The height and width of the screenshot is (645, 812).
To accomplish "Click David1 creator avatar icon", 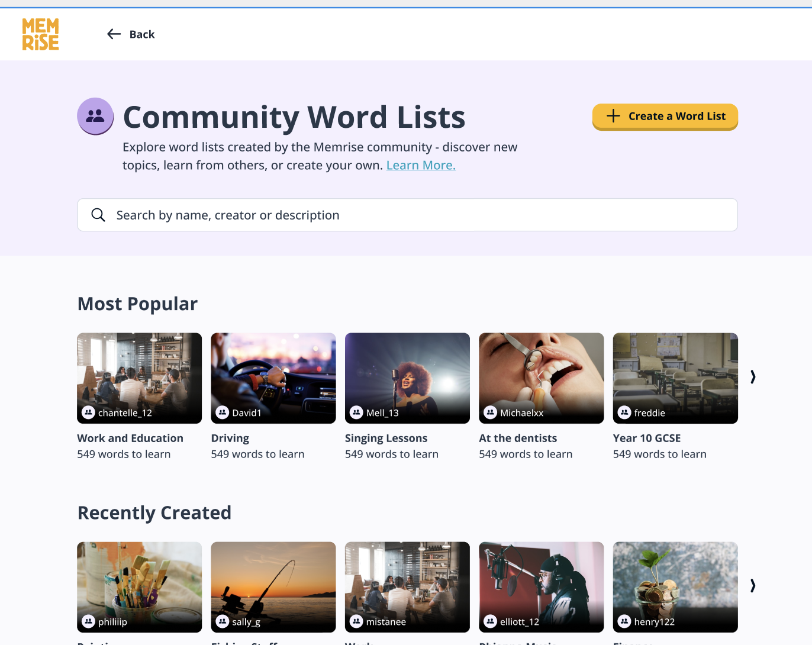I will tap(223, 412).
